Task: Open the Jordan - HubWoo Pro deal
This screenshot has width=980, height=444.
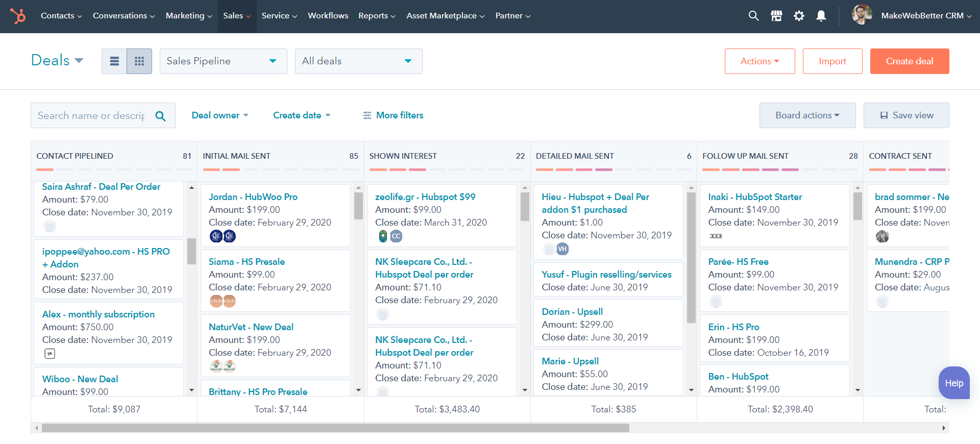Action: click(253, 197)
